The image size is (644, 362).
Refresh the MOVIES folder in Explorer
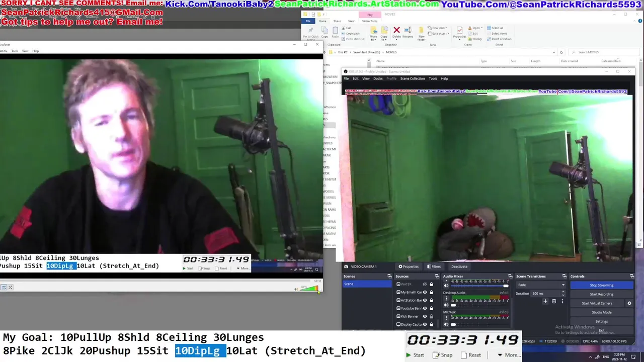[561, 52]
